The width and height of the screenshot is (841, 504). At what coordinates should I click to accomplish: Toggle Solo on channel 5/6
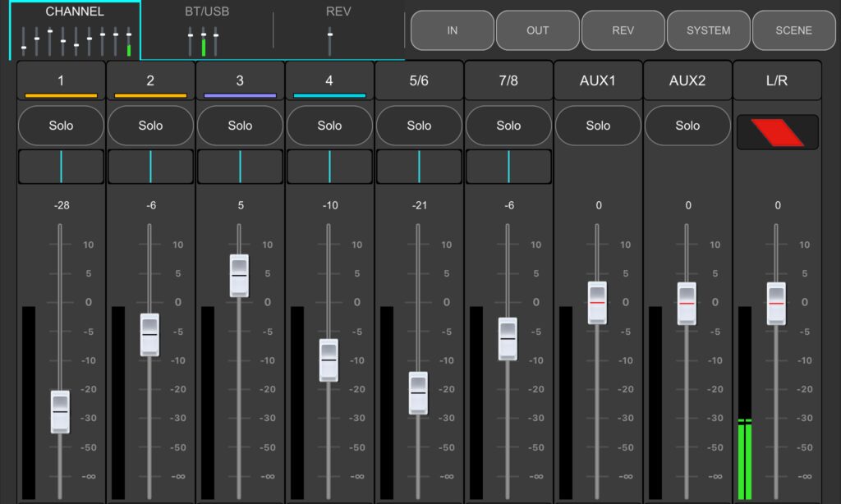[419, 125]
